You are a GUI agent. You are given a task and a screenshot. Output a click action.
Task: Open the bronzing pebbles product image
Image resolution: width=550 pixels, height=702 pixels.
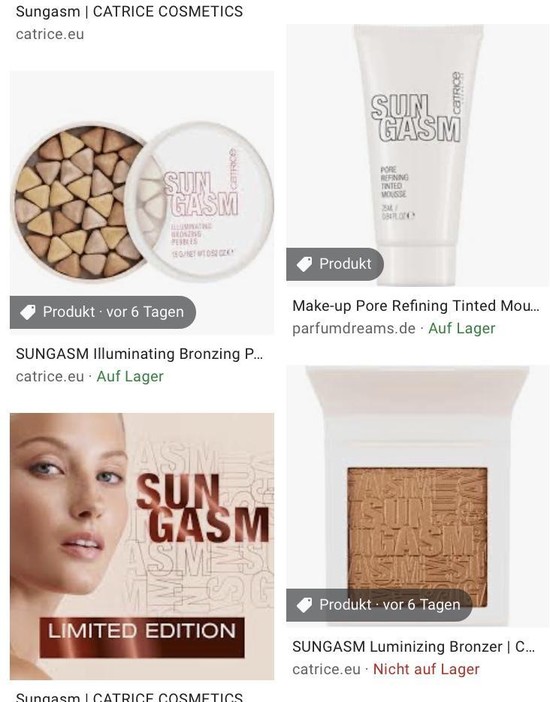(x=142, y=202)
